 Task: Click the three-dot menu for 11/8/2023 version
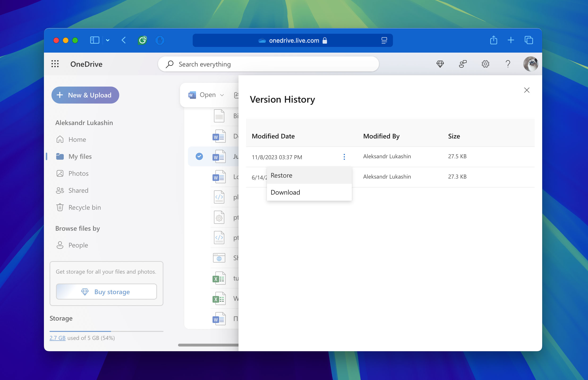[344, 157]
